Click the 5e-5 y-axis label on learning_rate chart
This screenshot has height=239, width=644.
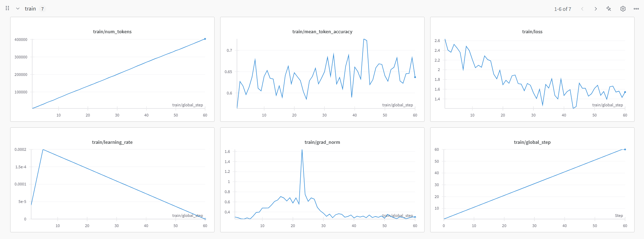22,202
